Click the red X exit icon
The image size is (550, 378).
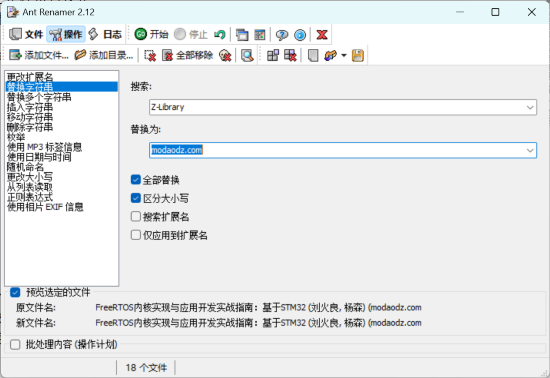[322, 34]
